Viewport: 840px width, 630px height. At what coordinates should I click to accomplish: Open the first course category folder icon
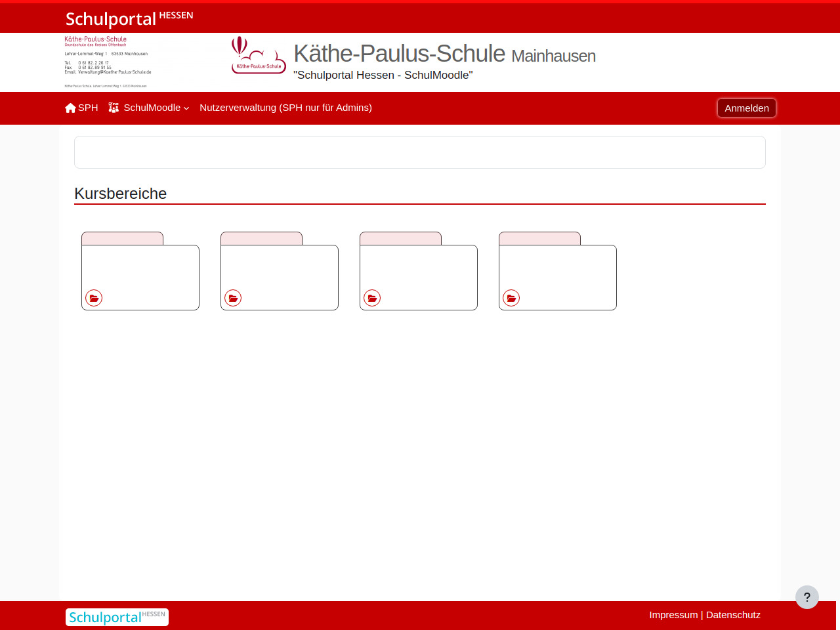94,298
